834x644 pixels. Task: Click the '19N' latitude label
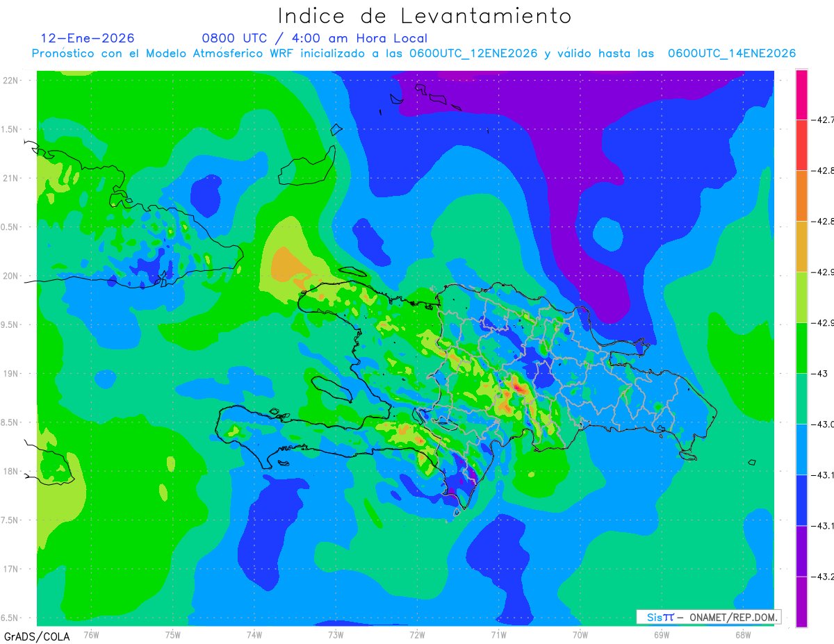11,374
